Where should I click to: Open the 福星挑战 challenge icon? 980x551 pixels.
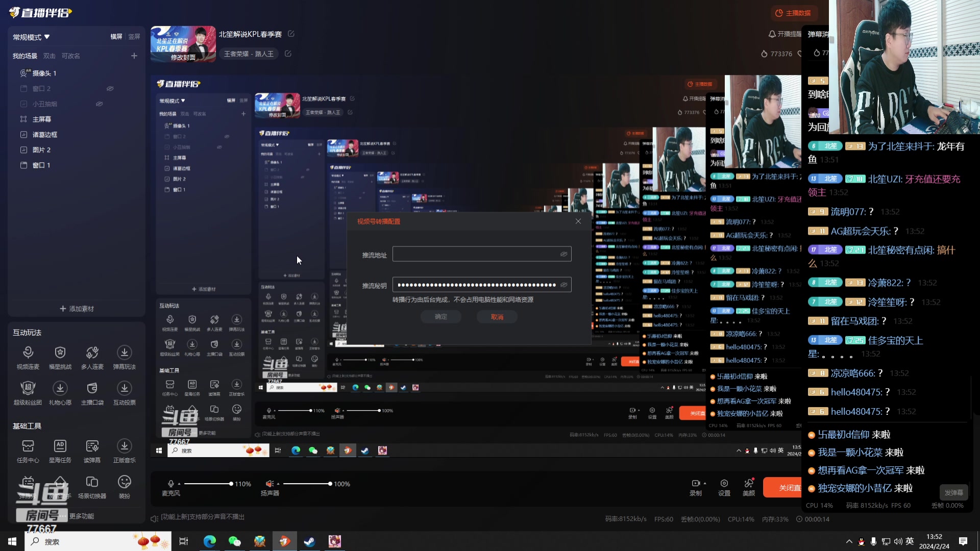point(60,353)
